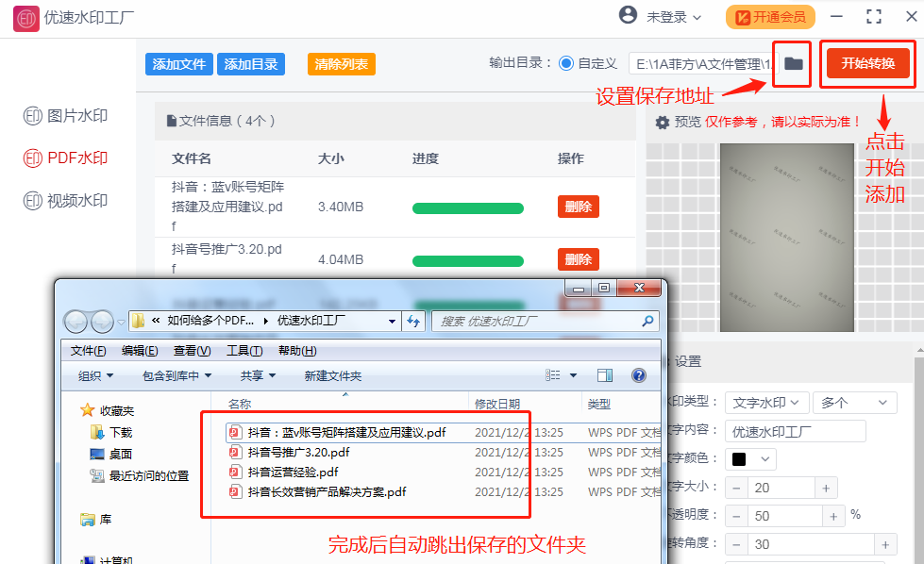The width and height of the screenshot is (924, 564).
Task: Click the 优速水印工厂 app logo icon
Action: [x=25, y=18]
